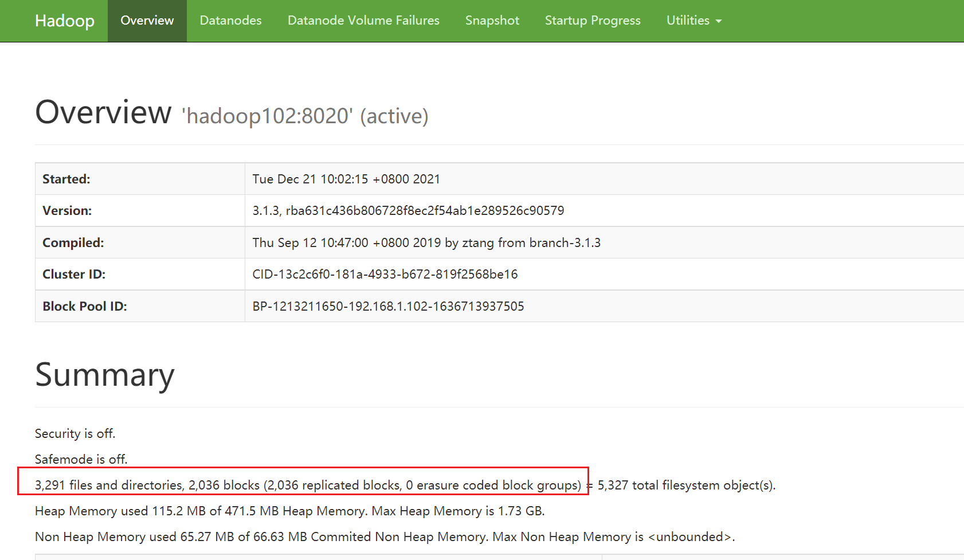Click the Version row value text
The width and height of the screenshot is (964, 560).
click(x=408, y=210)
